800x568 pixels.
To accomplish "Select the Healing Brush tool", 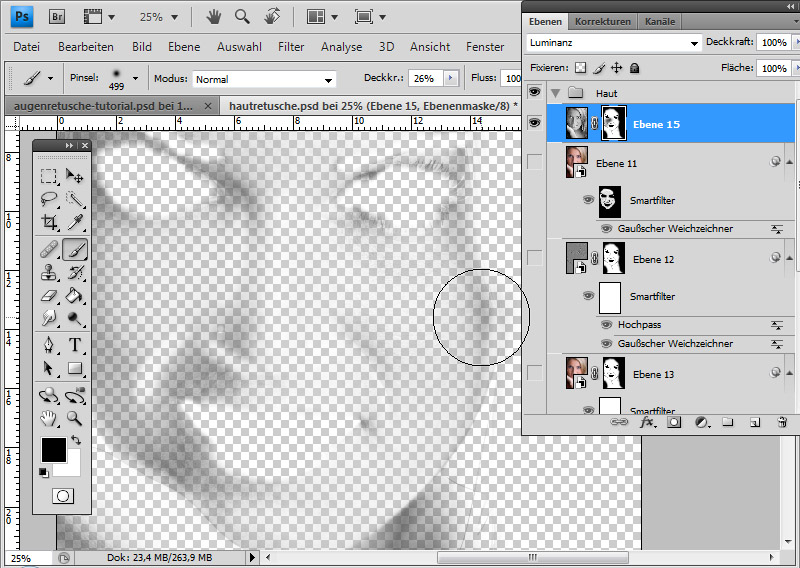I will 49,250.
